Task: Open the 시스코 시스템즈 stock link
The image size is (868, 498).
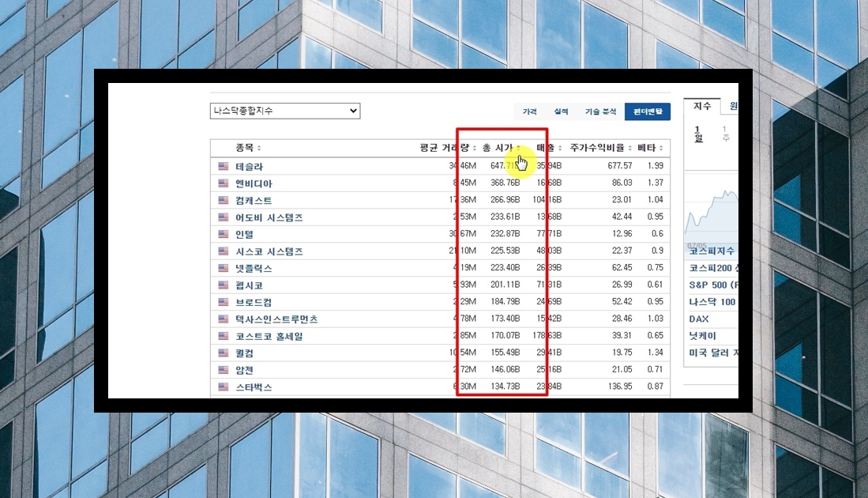Action: (x=269, y=251)
